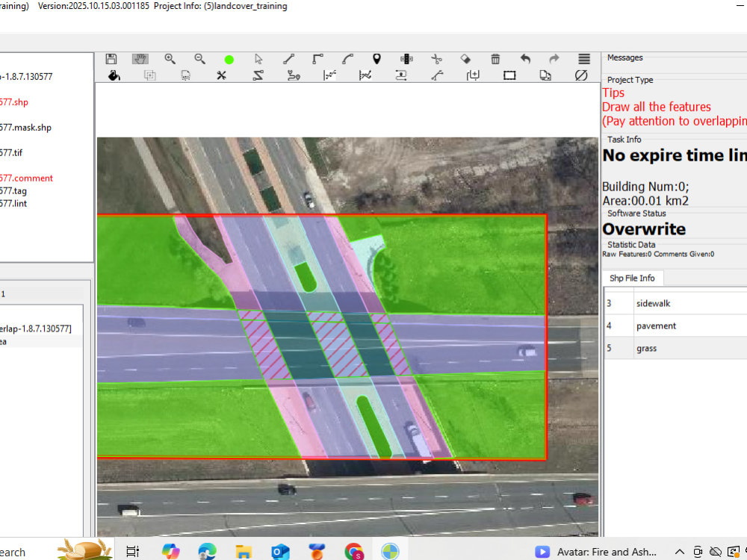The width and height of the screenshot is (747, 560).
Task: Click the Overwrite software status text
Action: pyautogui.click(x=644, y=229)
